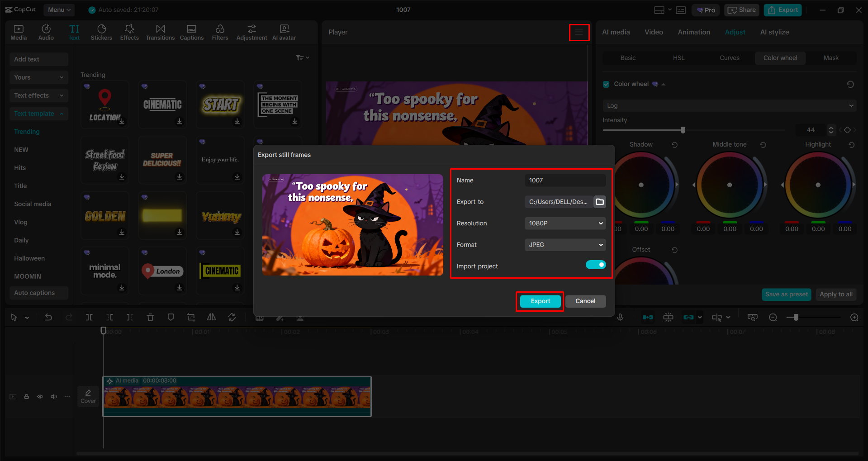Click the timeline zoom slider handle
The height and width of the screenshot is (461, 868).
click(796, 318)
